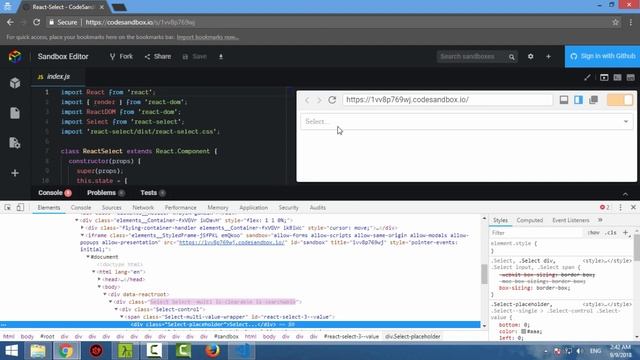Show more Styles pane tabs chevron
This screenshot has height=360, width=640.
pos(600,220)
